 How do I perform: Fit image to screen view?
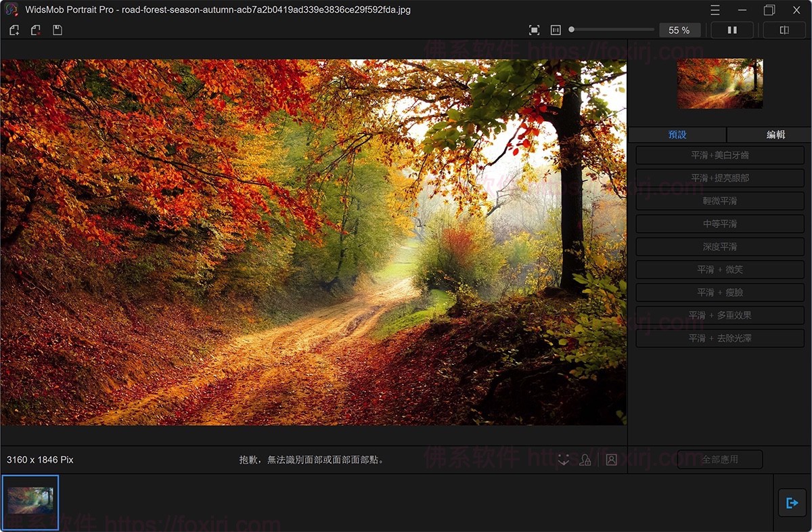pos(534,30)
